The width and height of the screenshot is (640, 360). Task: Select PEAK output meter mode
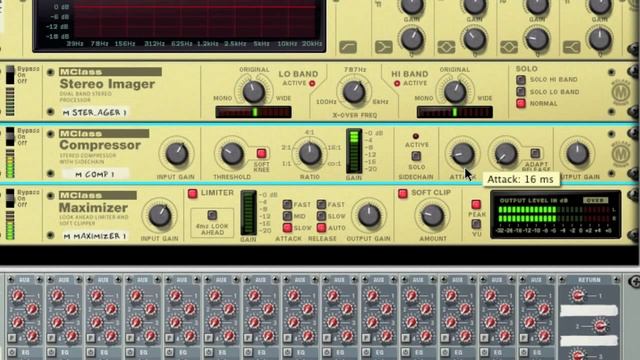pos(476,204)
